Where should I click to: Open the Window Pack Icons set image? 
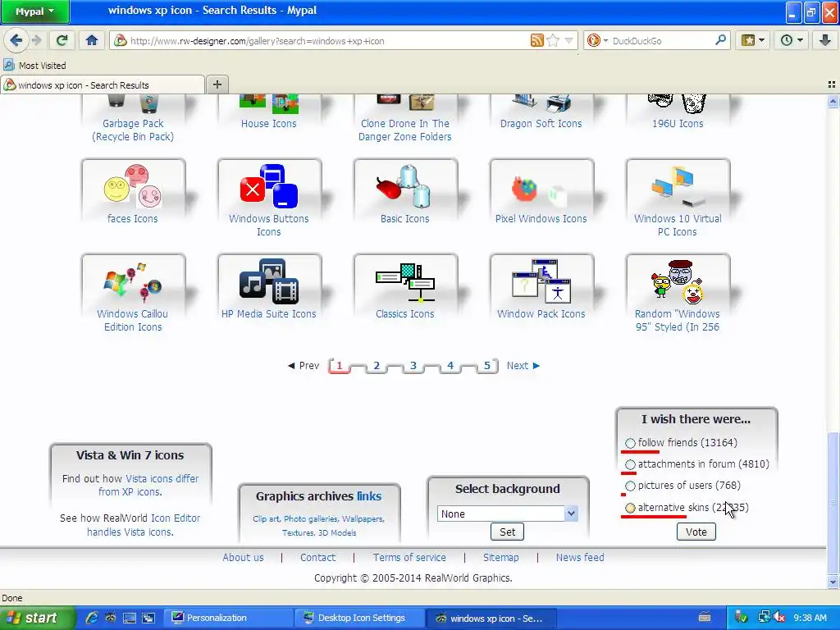click(541, 282)
